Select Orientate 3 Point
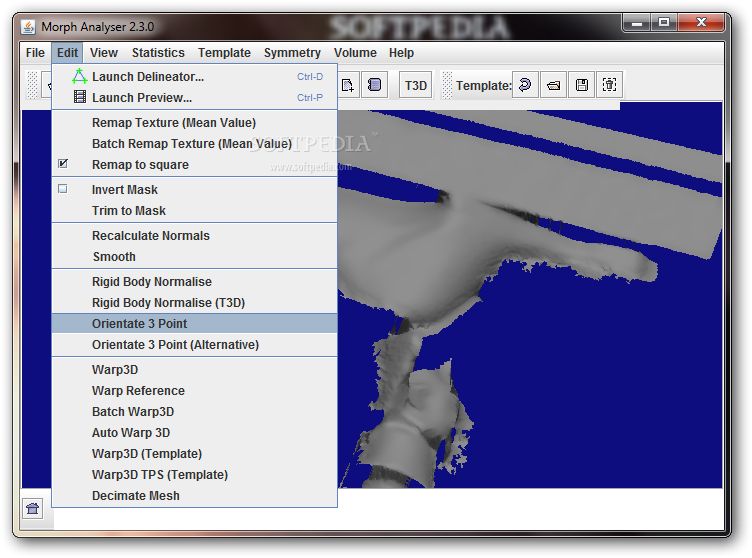 pos(195,324)
